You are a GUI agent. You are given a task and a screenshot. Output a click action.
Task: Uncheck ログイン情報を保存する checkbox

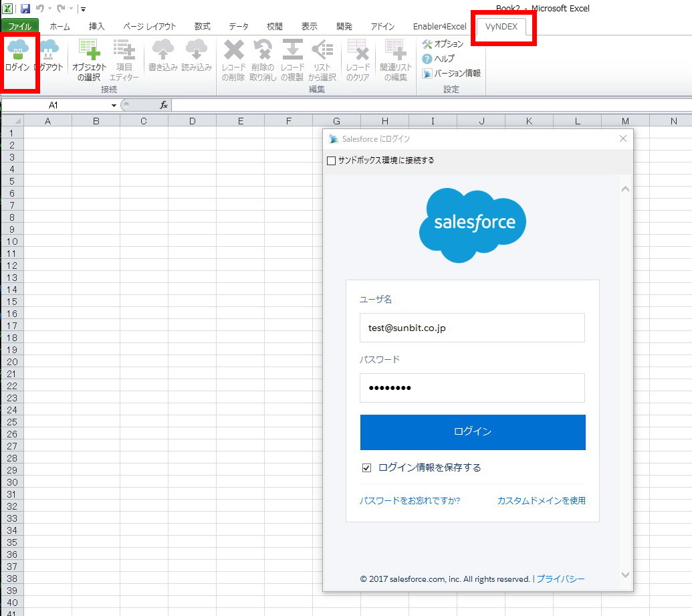tap(366, 468)
